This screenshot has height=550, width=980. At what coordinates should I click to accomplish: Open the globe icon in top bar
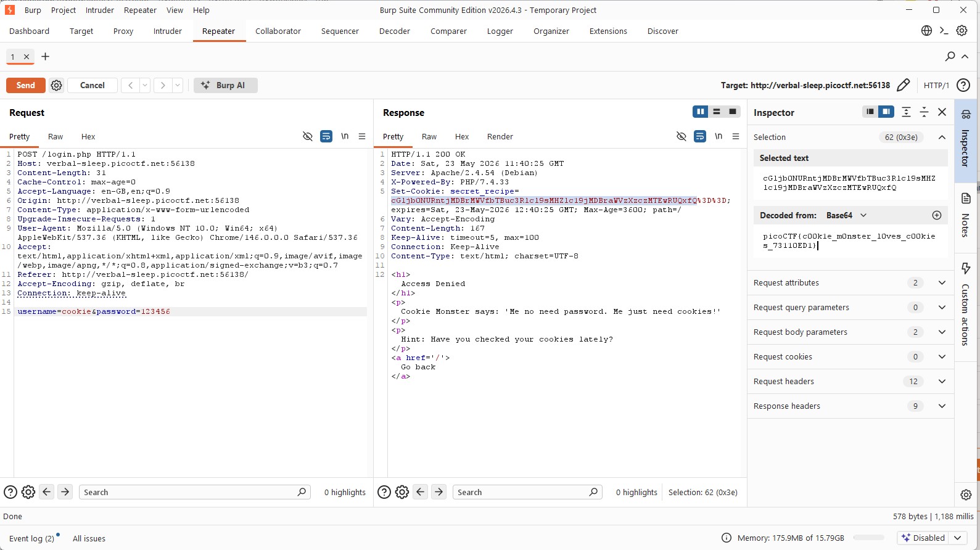(x=926, y=31)
